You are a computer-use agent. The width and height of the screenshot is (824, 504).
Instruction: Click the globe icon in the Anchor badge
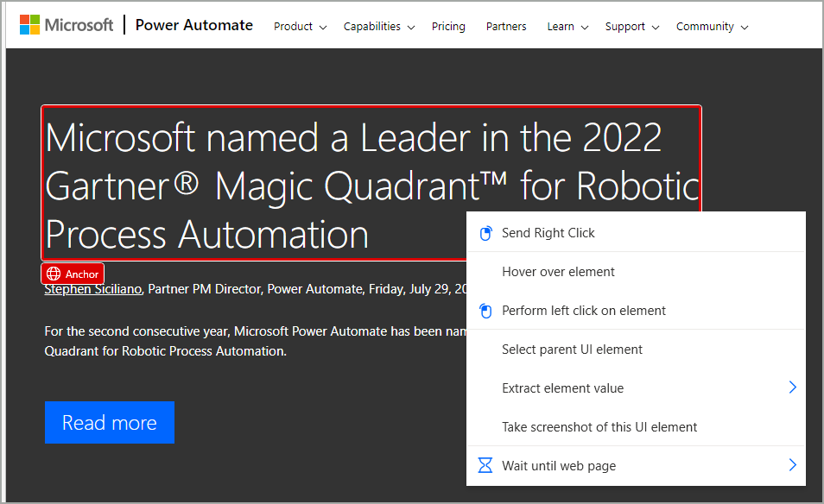[x=54, y=274]
